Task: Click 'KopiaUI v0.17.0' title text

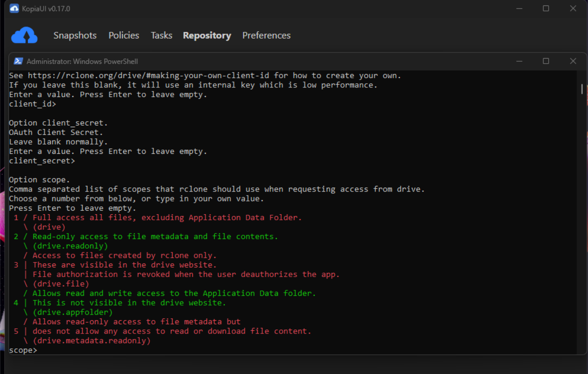Action: tap(46, 9)
